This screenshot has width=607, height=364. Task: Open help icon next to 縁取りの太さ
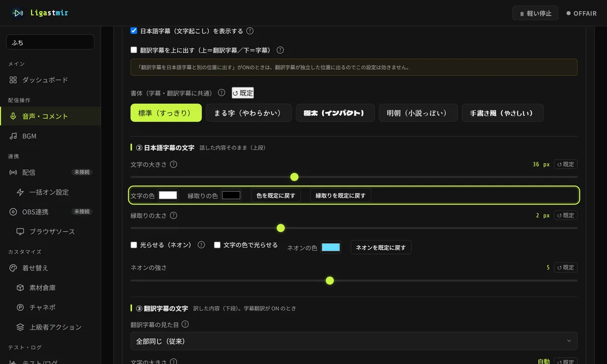coord(174,215)
